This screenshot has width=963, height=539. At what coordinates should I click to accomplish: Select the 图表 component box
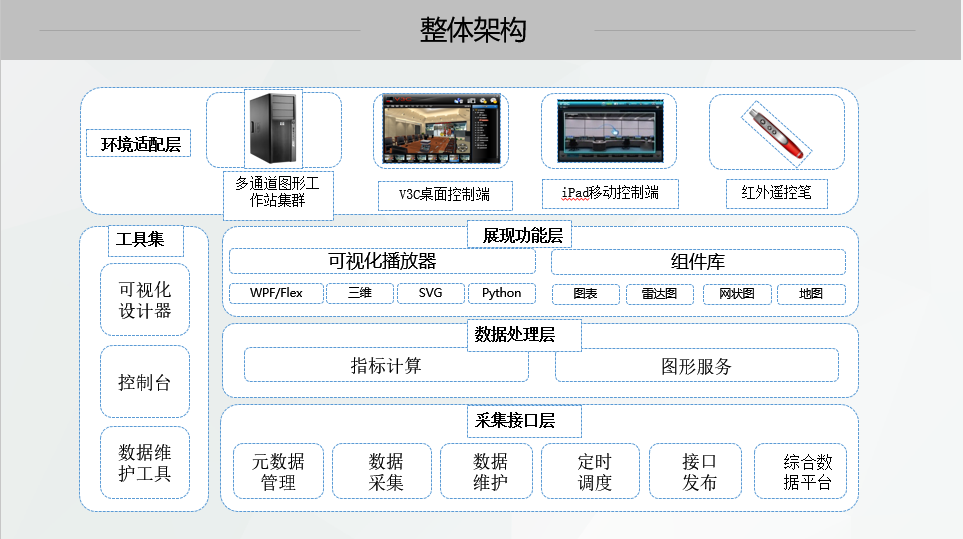point(586,294)
